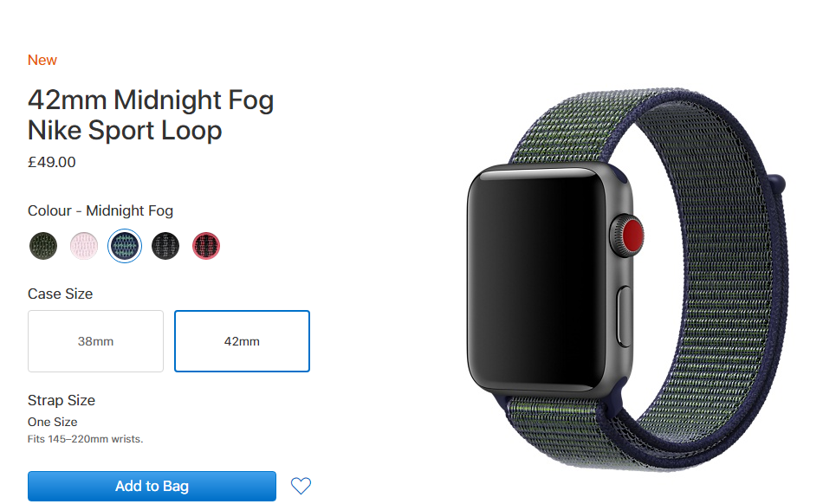Click the black watch face in the photo
Image resolution: width=823 pixels, height=504 pixels.
536,279
